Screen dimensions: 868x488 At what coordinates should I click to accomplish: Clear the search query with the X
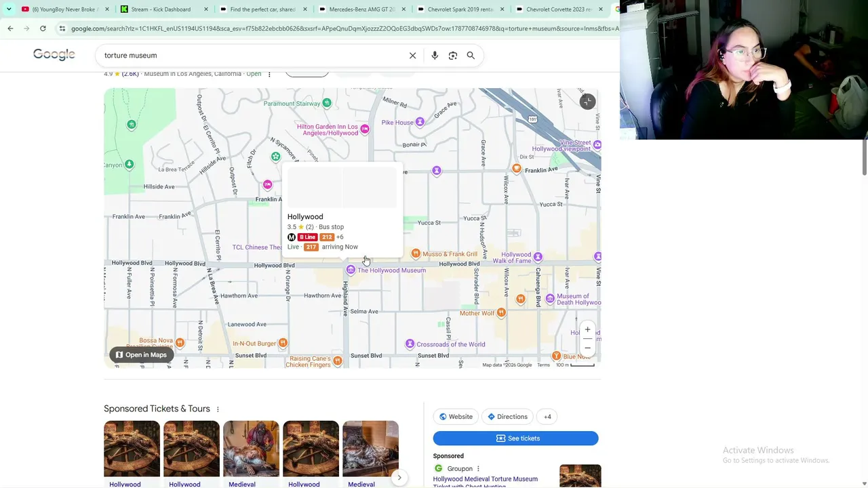tap(412, 56)
